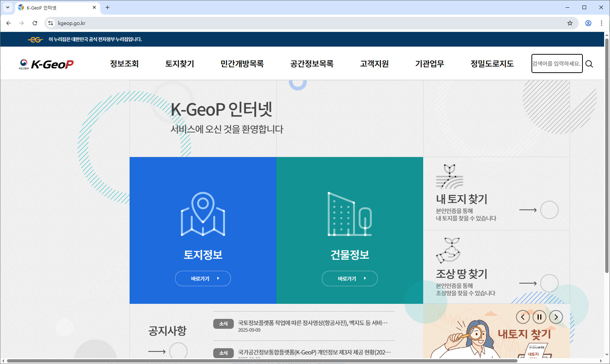The height and width of the screenshot is (364, 610).
Task: Click the 건물정보 building icon
Action: point(350,214)
